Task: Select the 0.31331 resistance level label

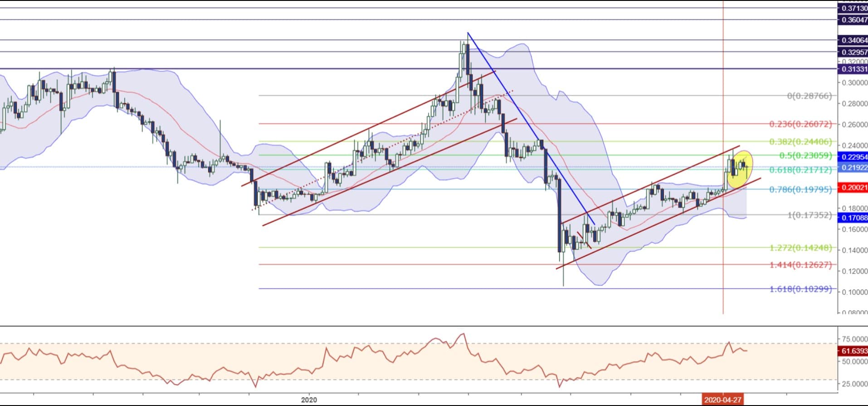Action: [853, 69]
